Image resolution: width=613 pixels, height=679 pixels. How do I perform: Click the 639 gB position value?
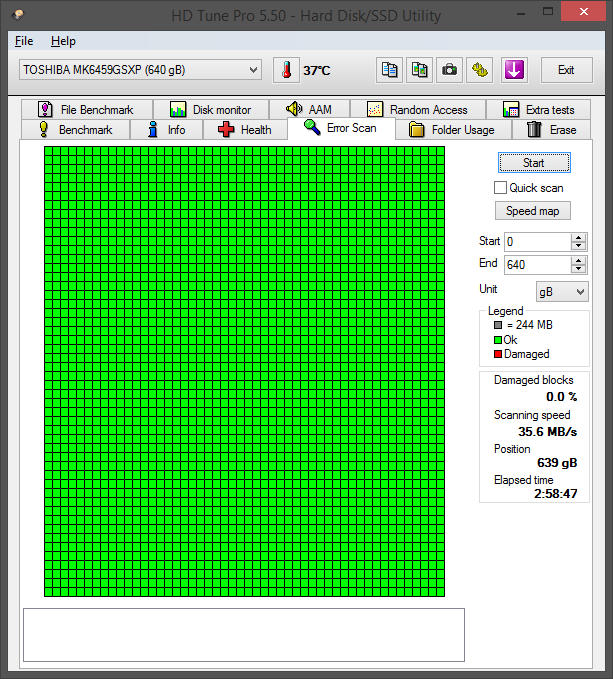click(557, 463)
